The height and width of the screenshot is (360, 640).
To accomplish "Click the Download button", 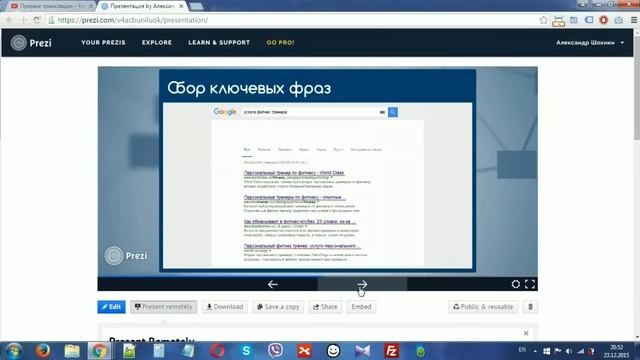I will click(x=224, y=307).
